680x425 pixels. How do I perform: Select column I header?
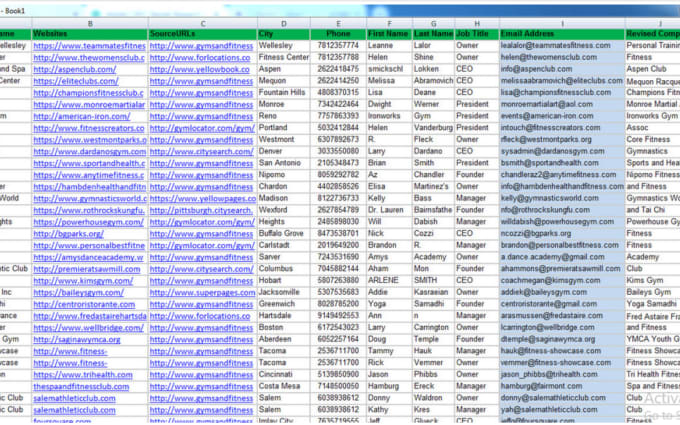[562, 23]
